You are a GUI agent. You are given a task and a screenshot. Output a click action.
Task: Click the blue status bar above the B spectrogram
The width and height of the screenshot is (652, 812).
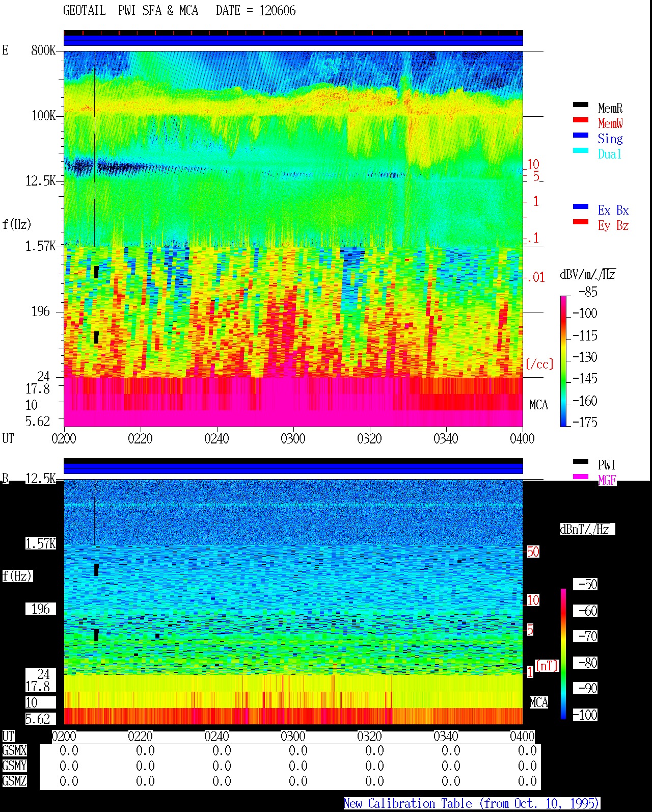(293, 468)
